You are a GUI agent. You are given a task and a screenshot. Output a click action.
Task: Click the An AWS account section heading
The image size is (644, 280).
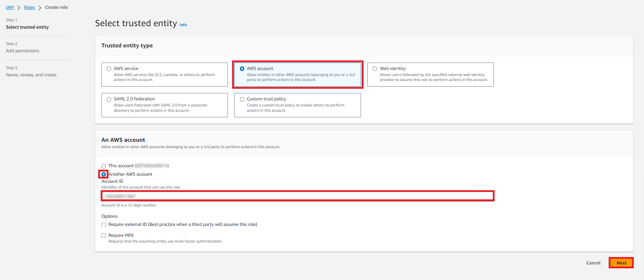coord(123,140)
